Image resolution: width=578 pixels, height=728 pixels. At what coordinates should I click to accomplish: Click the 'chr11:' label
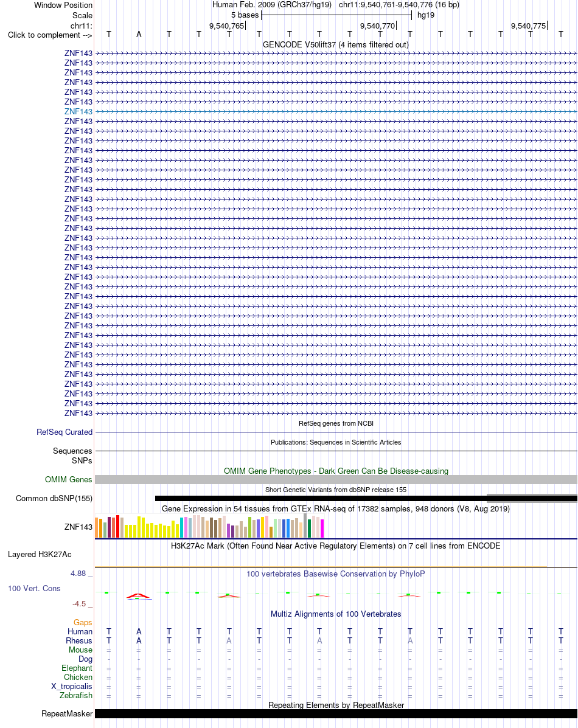82,26
